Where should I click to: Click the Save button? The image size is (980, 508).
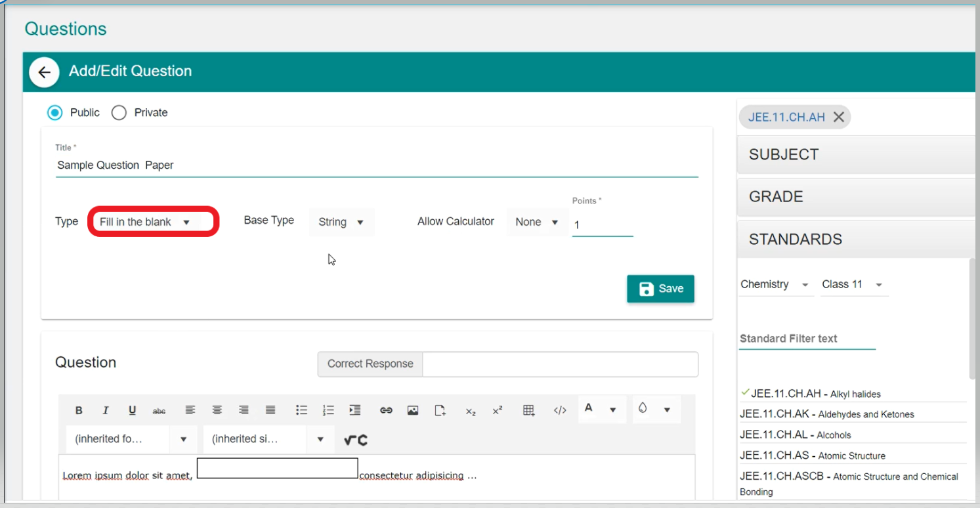click(x=660, y=289)
